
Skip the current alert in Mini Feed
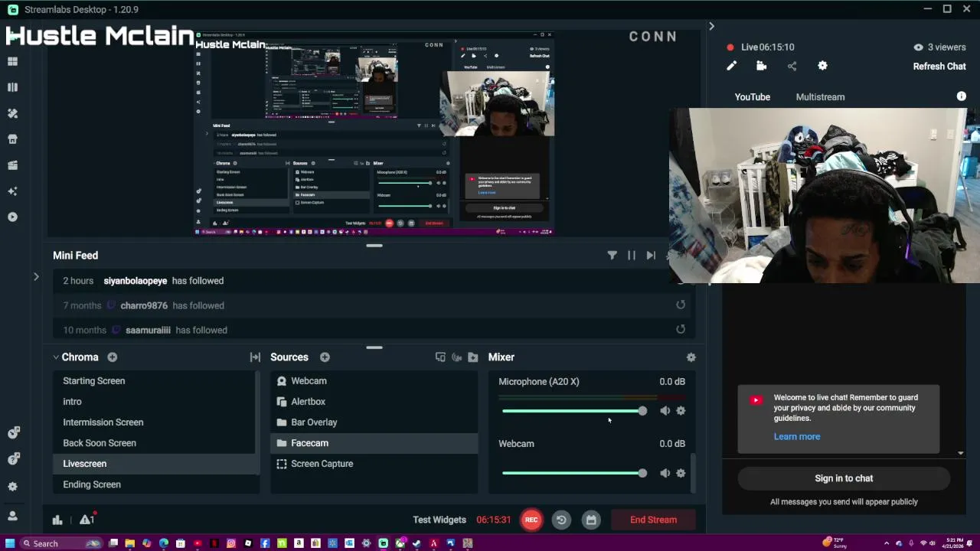(651, 256)
